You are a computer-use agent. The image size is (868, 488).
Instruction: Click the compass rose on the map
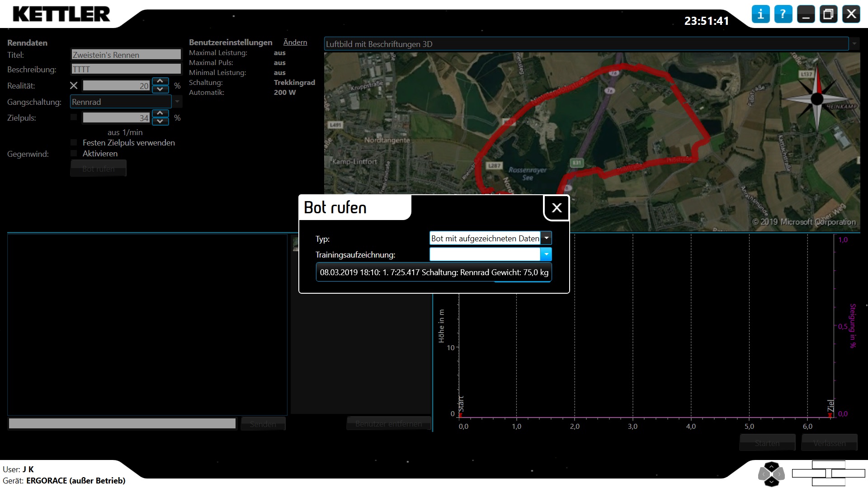[x=817, y=99]
